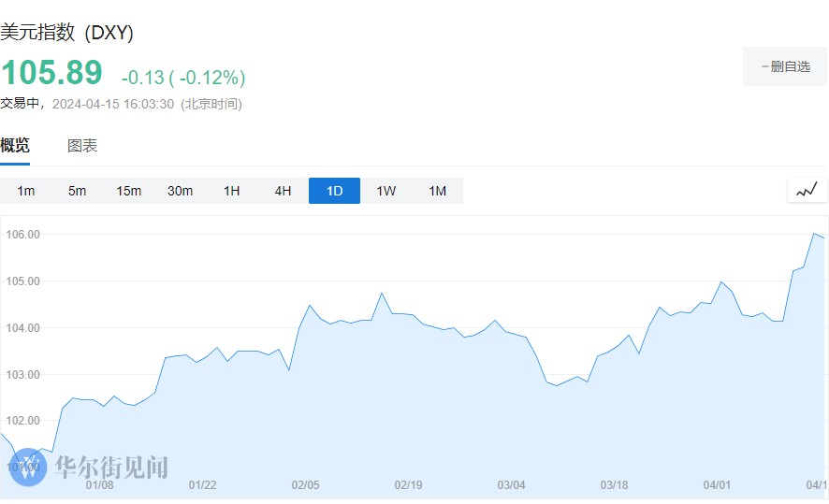Click the 02/05 date axis label

pos(306,485)
